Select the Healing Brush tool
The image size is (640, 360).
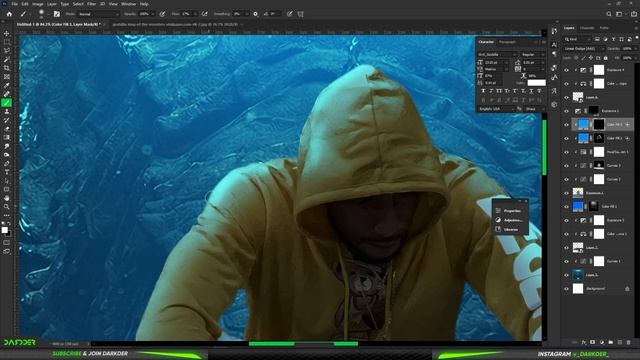click(7, 94)
